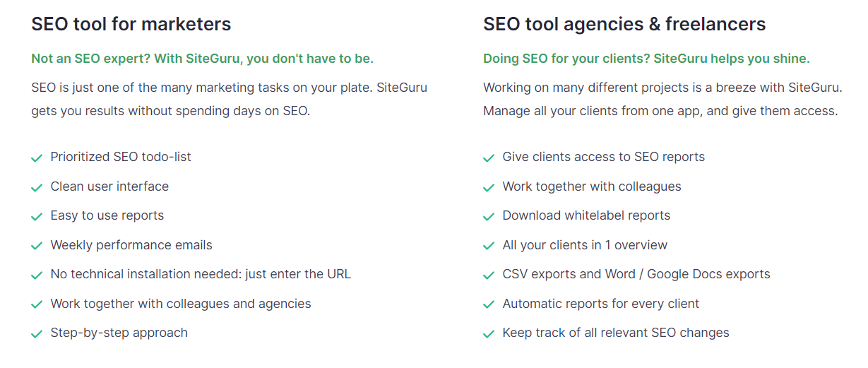Click the SEO tool agencies & freelancers heading

(x=624, y=24)
